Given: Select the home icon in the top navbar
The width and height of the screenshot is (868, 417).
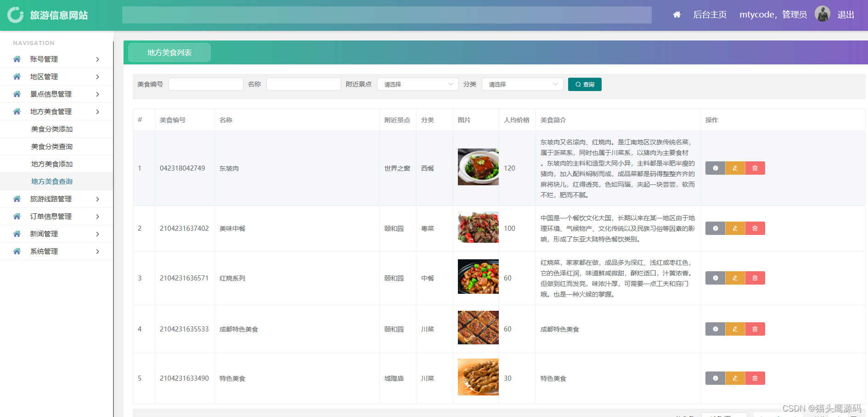Looking at the screenshot, I should [676, 14].
